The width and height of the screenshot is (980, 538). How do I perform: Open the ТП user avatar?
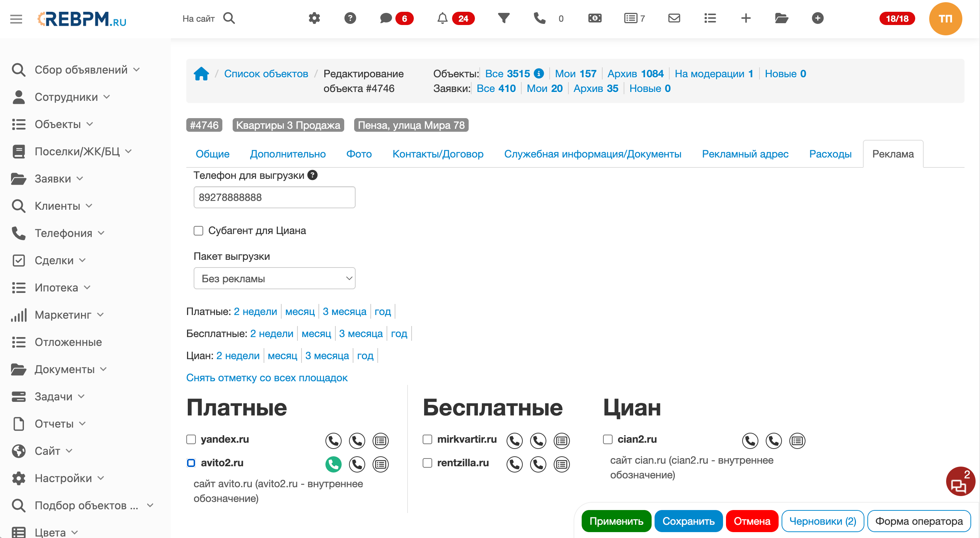[x=945, y=19]
